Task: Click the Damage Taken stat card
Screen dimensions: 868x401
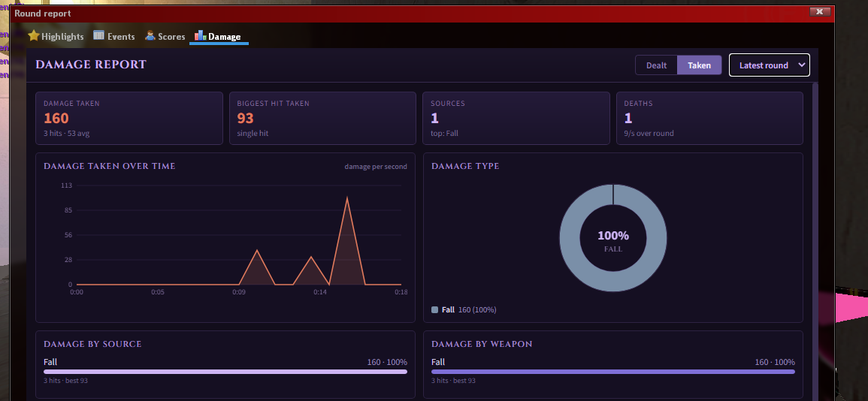Action: (129, 119)
